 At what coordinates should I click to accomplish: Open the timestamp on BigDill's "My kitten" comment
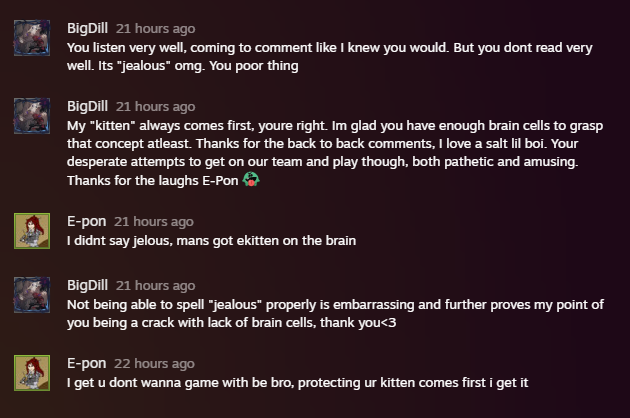click(x=155, y=107)
